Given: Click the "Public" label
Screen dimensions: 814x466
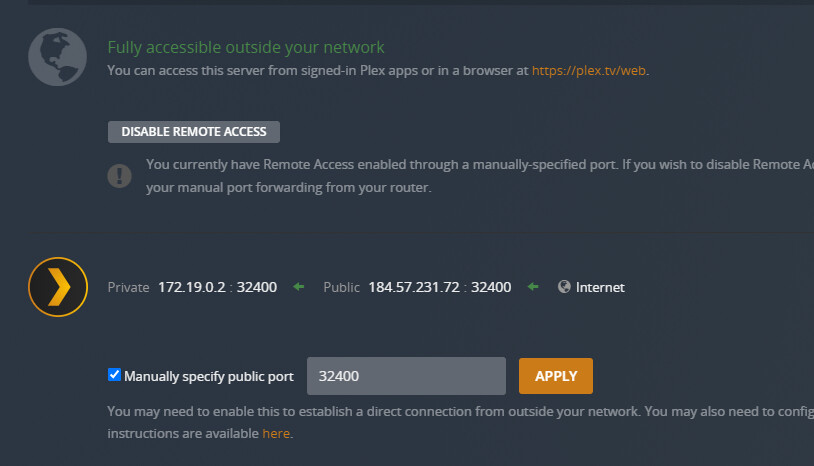Looking at the screenshot, I should point(341,288).
